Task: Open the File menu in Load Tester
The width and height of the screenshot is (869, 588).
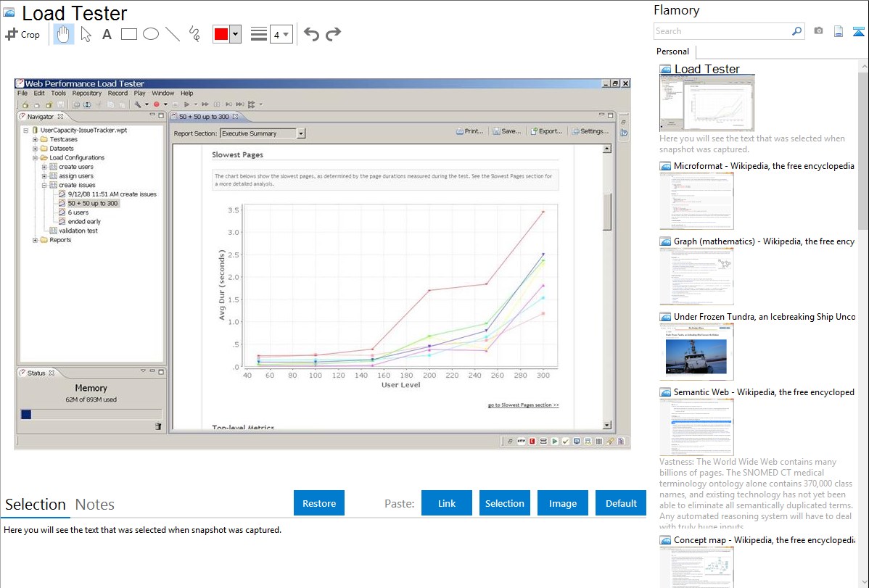Action: tap(22, 93)
